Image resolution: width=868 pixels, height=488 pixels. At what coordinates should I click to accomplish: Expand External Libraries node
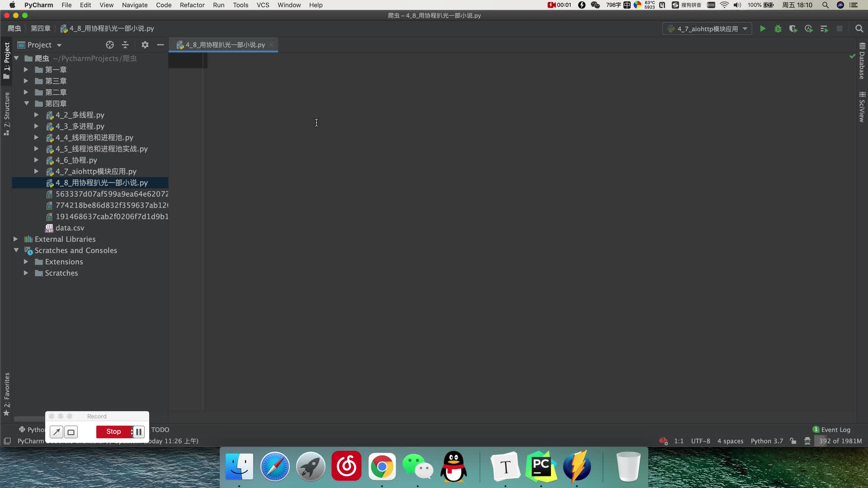[x=15, y=239]
